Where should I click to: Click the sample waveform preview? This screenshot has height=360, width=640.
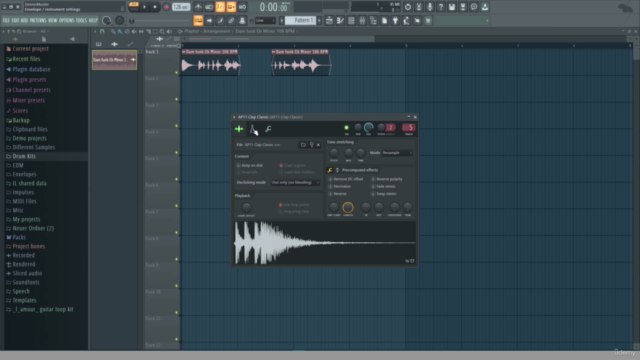click(325, 243)
